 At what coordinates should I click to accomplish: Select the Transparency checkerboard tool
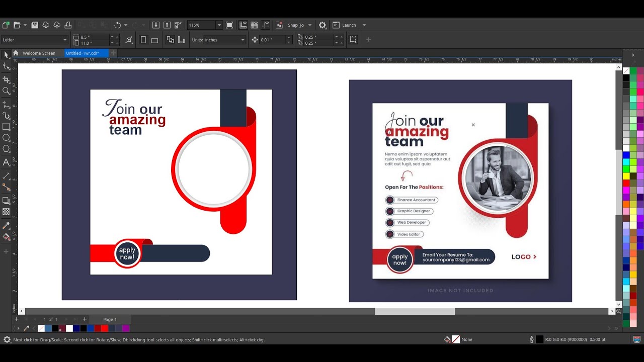click(6, 212)
